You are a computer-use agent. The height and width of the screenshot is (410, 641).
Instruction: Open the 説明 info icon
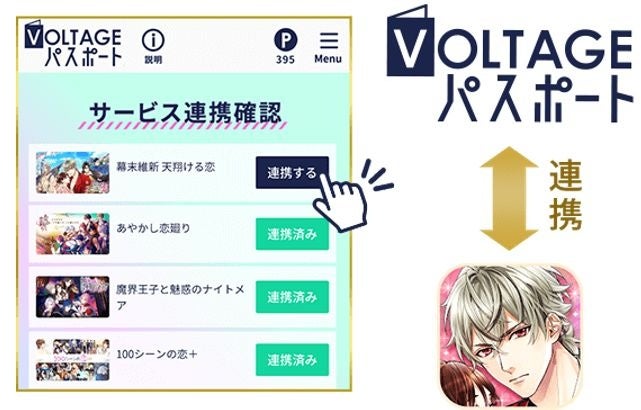pos(153,46)
